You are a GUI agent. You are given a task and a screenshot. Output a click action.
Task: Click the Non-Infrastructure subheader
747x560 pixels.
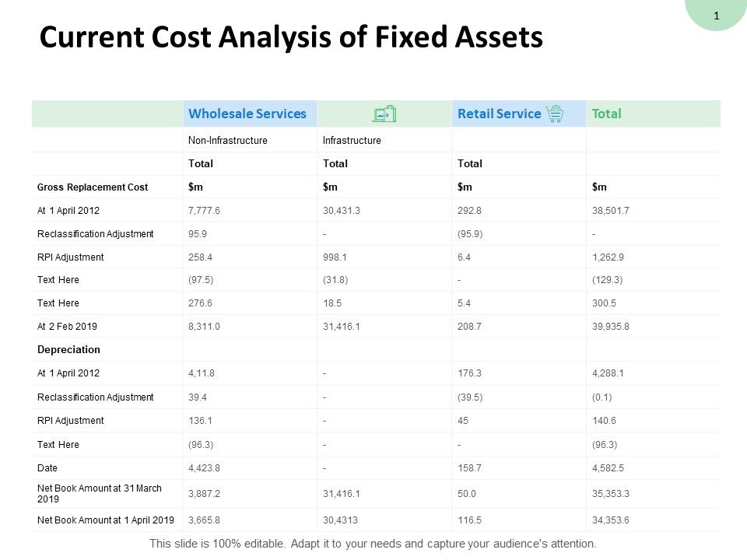click(x=228, y=141)
